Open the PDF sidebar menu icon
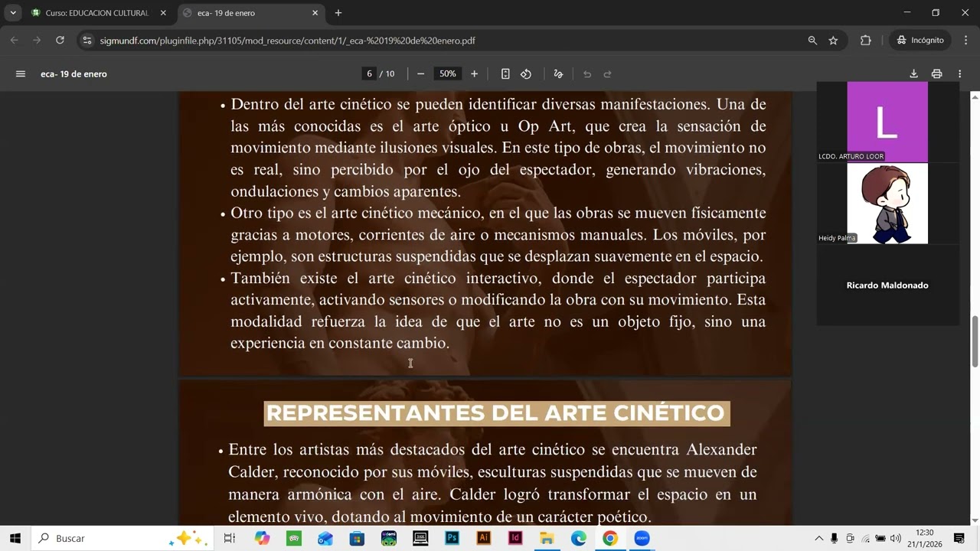Image resolution: width=980 pixels, height=551 pixels. pos(21,74)
